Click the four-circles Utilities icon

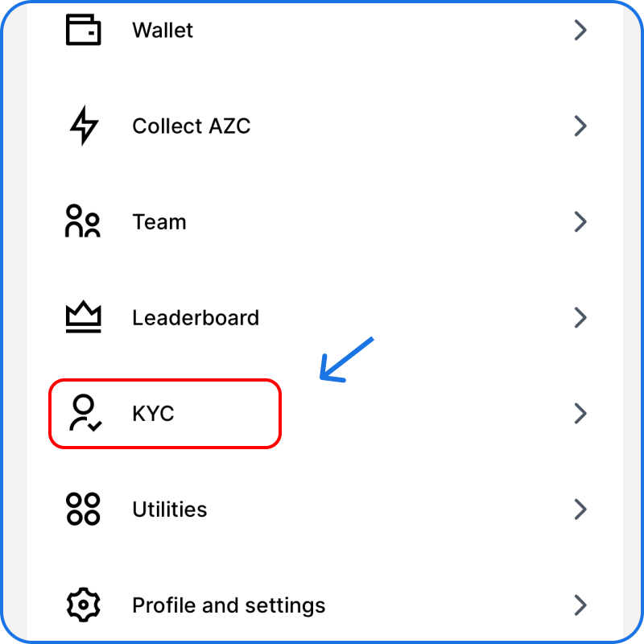(x=83, y=510)
